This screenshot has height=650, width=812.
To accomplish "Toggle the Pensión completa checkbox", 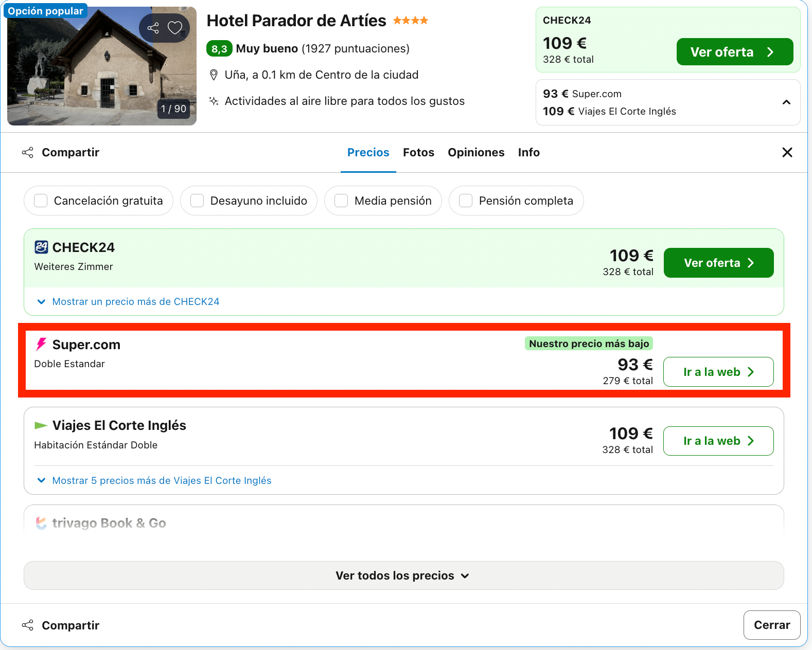I will click(466, 201).
